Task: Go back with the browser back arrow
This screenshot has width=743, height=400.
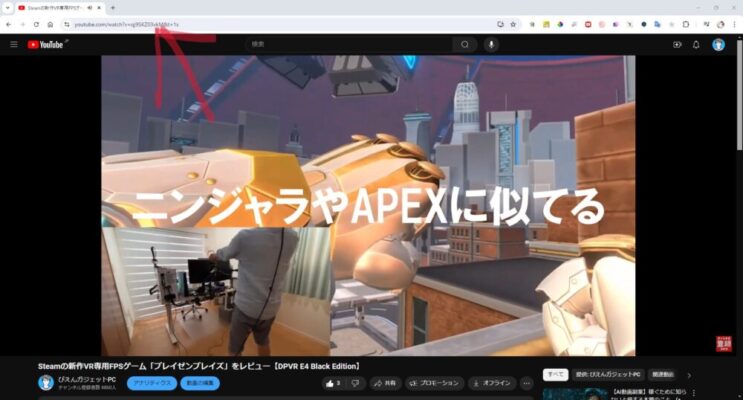Action: (9, 24)
